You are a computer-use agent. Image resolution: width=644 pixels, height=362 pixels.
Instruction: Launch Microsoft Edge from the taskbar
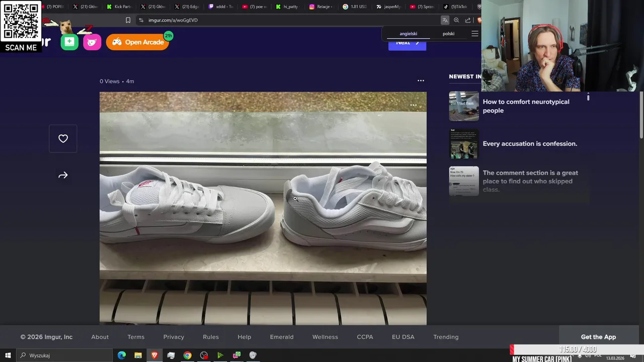tap(122, 355)
